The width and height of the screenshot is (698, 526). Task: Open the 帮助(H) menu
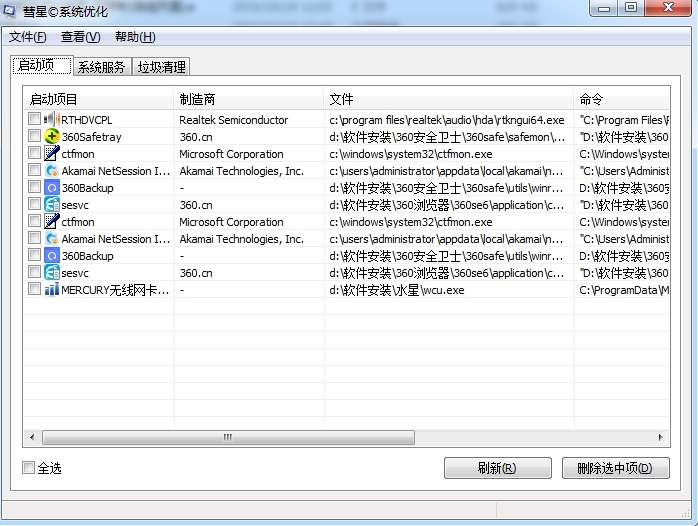pos(135,37)
